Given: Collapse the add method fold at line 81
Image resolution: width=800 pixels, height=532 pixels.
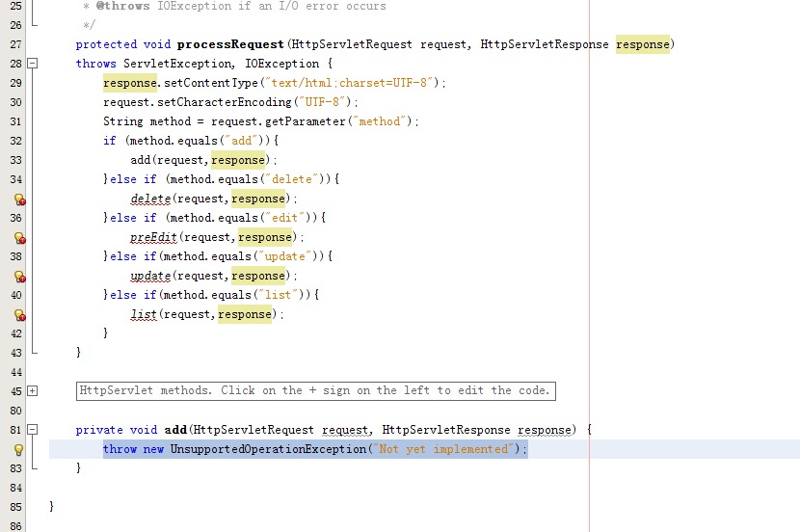Looking at the screenshot, I should coord(33,430).
